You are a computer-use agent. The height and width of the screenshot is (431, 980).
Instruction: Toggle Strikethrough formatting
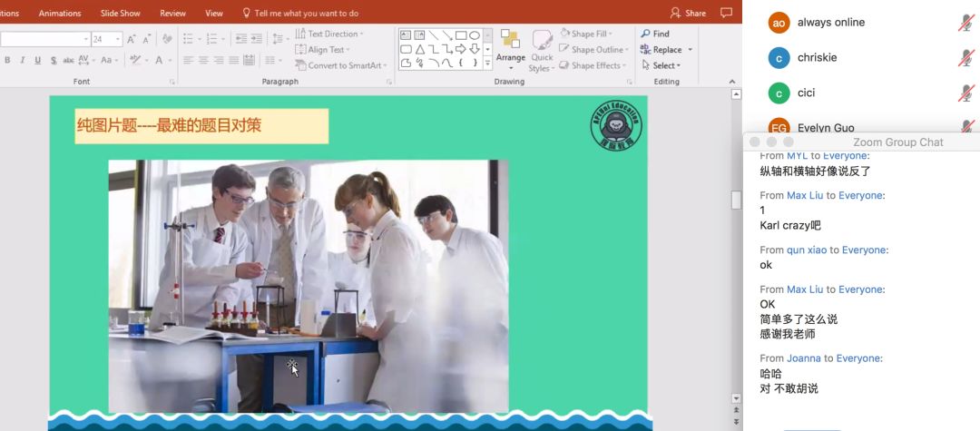point(68,60)
